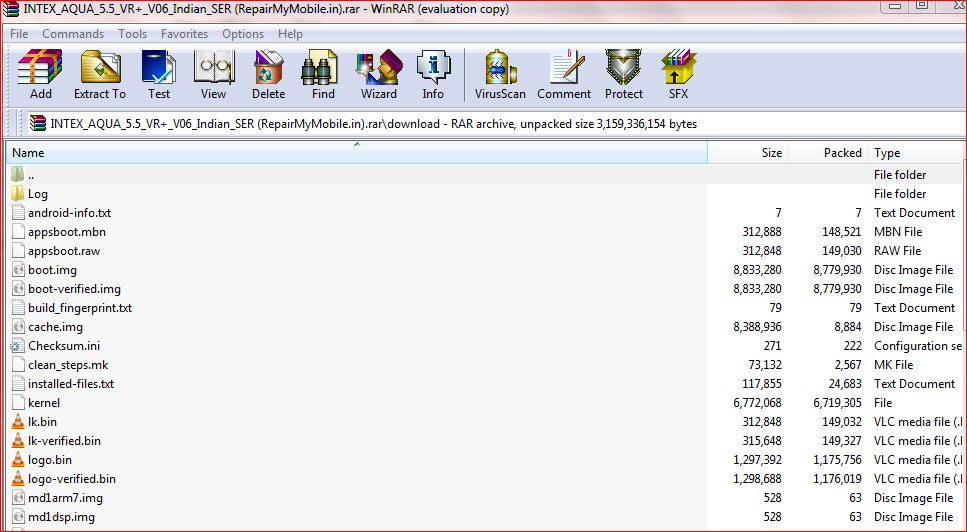Click the archive path address field

point(496,123)
